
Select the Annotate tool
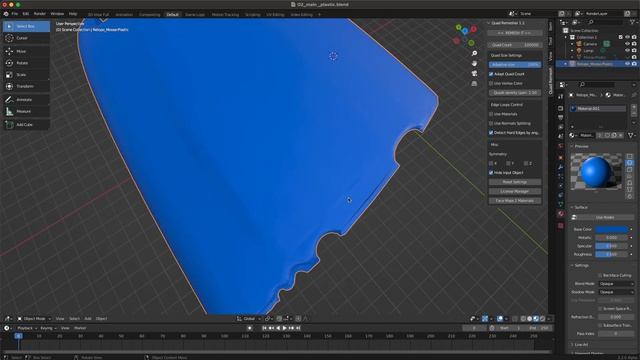(x=27, y=100)
